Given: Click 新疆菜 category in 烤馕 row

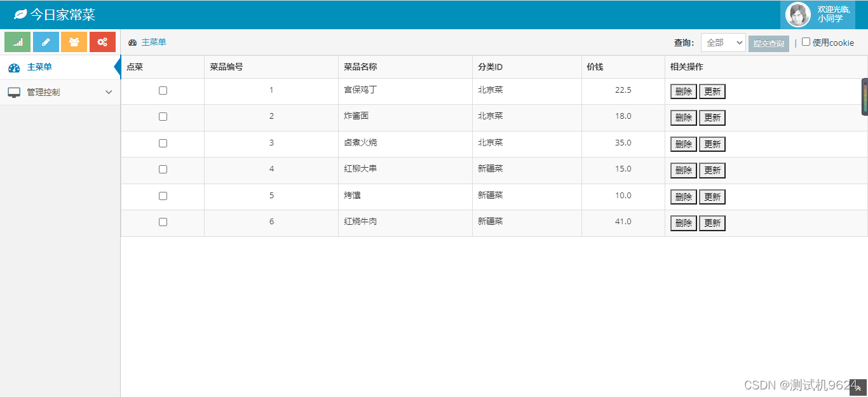Looking at the screenshot, I should click(x=491, y=196).
